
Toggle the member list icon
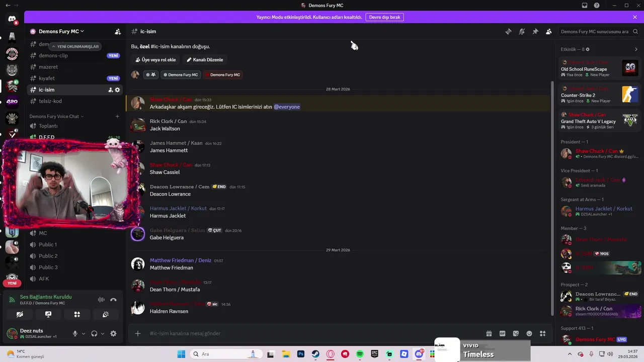(549, 31)
